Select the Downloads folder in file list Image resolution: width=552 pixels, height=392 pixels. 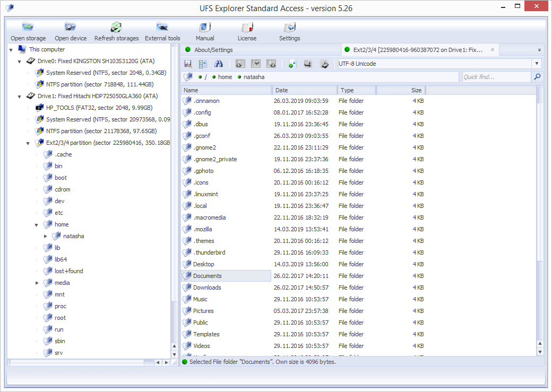point(207,288)
